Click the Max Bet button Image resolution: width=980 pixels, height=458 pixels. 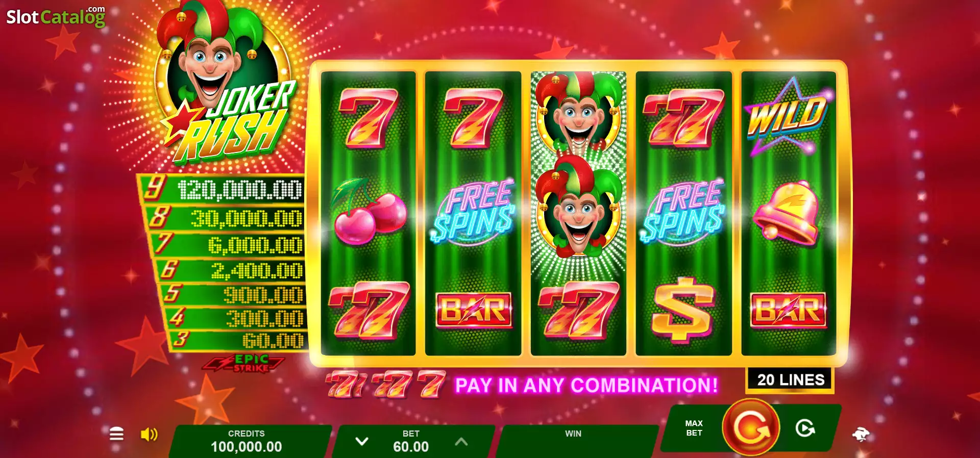click(x=694, y=428)
